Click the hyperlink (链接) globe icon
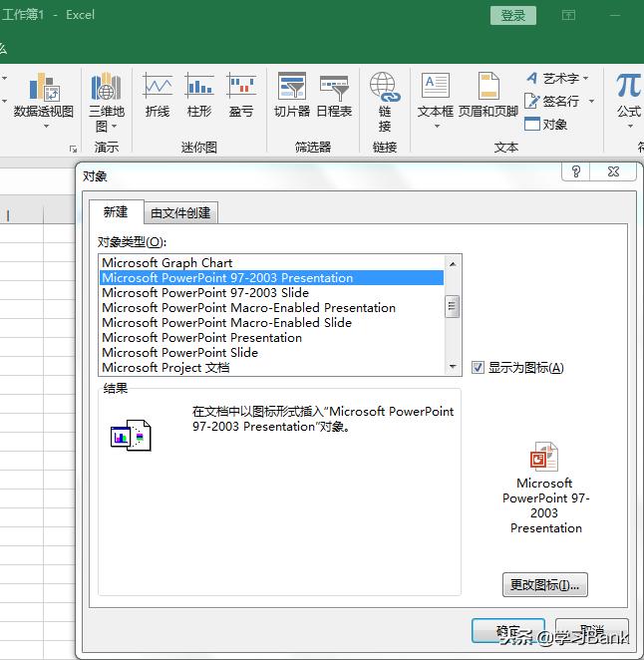This screenshot has width=644, height=660. 385,87
